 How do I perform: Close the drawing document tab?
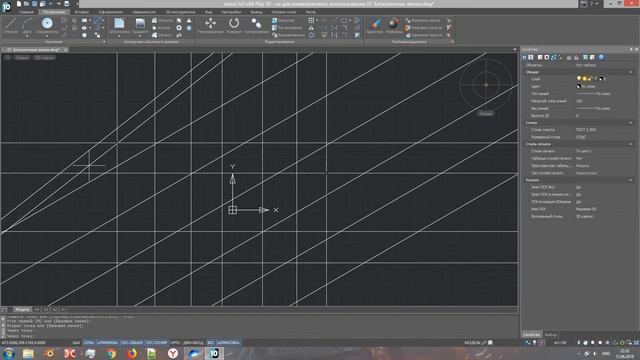click(x=65, y=50)
